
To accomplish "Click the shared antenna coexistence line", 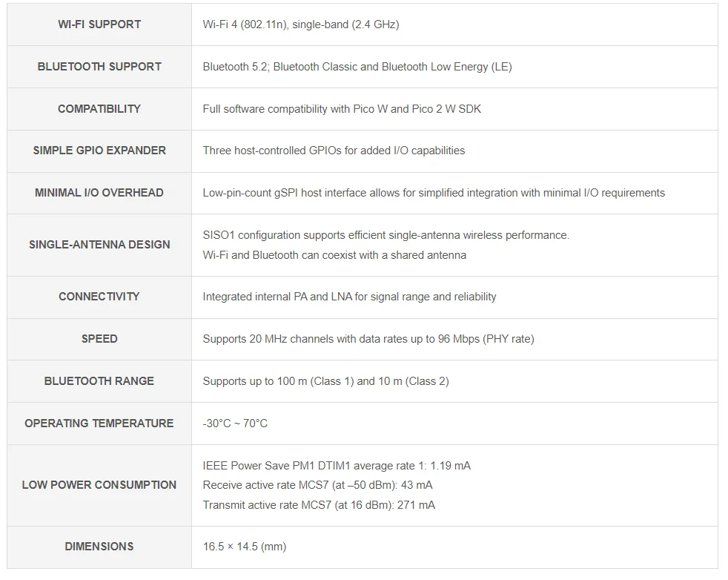I will (334, 255).
